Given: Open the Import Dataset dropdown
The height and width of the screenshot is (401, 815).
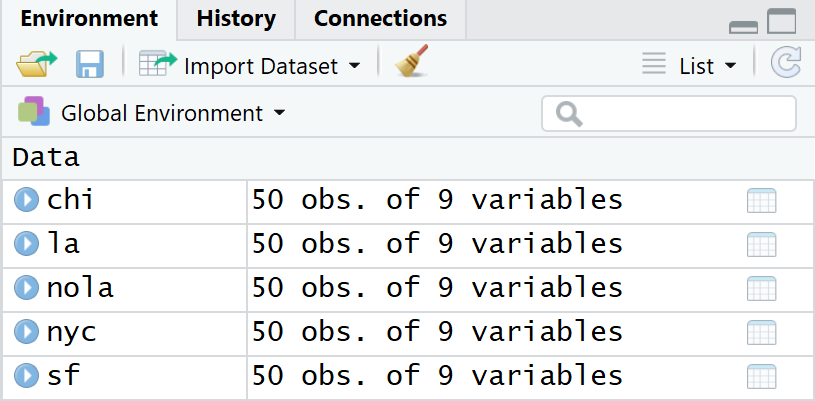Looking at the screenshot, I should pos(251,66).
